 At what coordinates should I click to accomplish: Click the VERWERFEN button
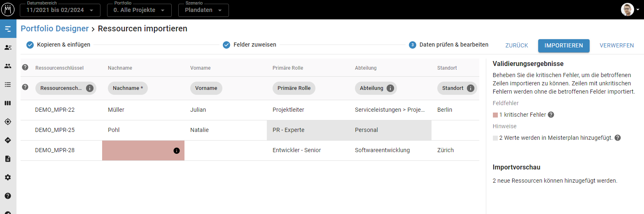coord(616,46)
